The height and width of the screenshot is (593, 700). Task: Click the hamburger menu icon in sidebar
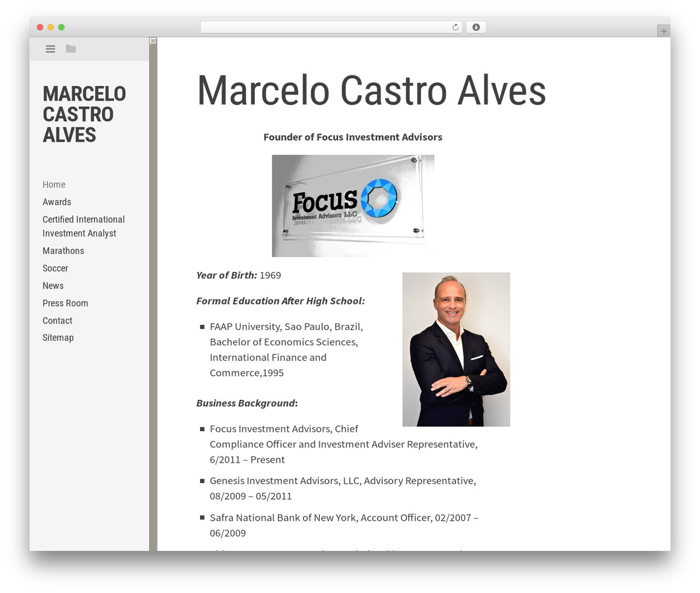[50, 49]
